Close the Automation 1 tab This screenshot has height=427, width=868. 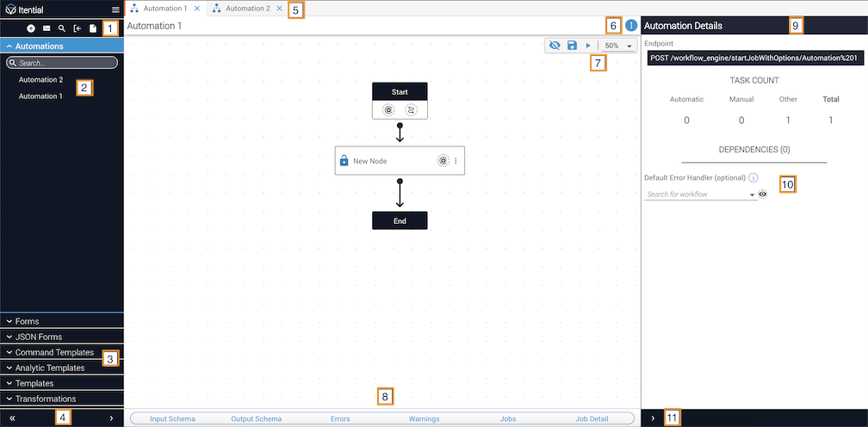197,9
